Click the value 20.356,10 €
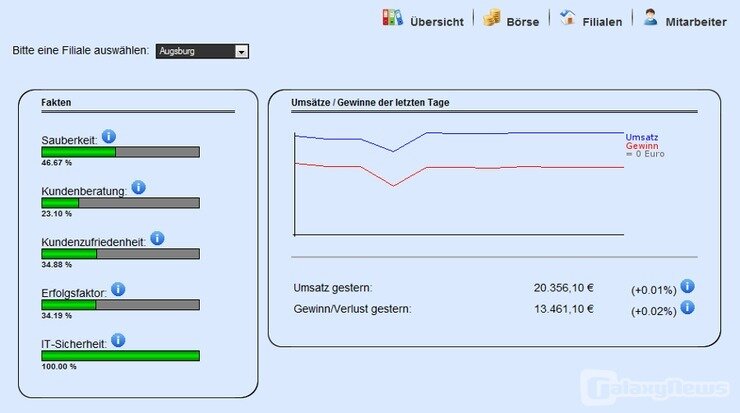 (563, 288)
